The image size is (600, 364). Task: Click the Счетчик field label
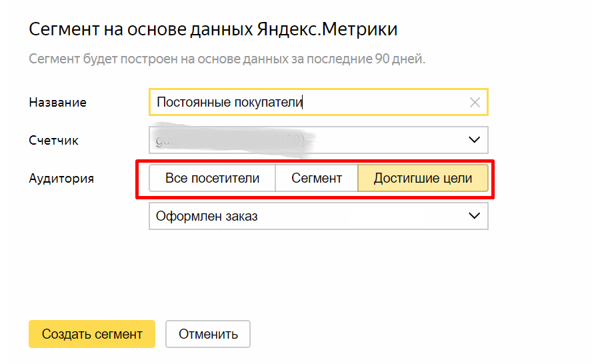[x=54, y=141]
